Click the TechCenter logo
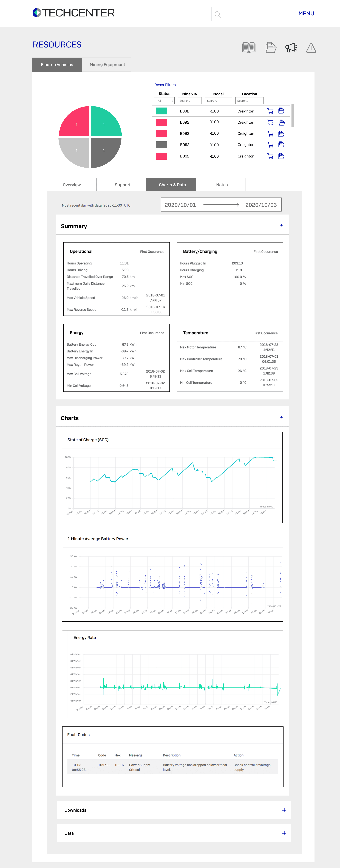The image size is (340, 868). [73, 13]
